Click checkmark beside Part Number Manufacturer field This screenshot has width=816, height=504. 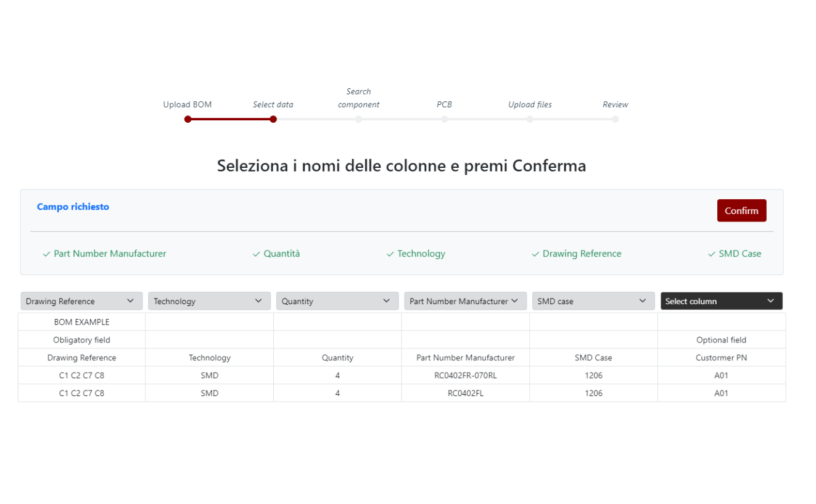pos(46,254)
